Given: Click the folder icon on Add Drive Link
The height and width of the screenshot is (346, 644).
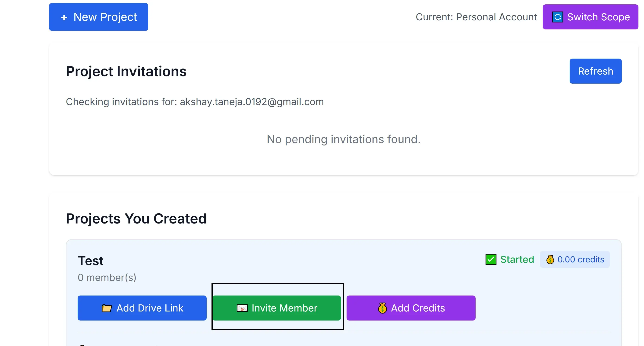Looking at the screenshot, I should coord(107,308).
